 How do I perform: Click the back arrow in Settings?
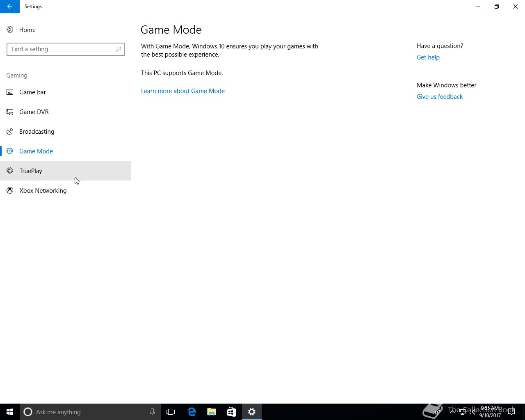click(x=10, y=7)
